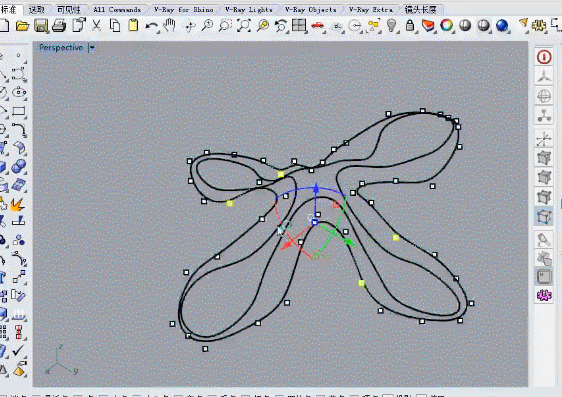Select the Rectangle tool in the left toolbar
Image resolution: width=562 pixels, height=397 pixels.
(x=19, y=111)
